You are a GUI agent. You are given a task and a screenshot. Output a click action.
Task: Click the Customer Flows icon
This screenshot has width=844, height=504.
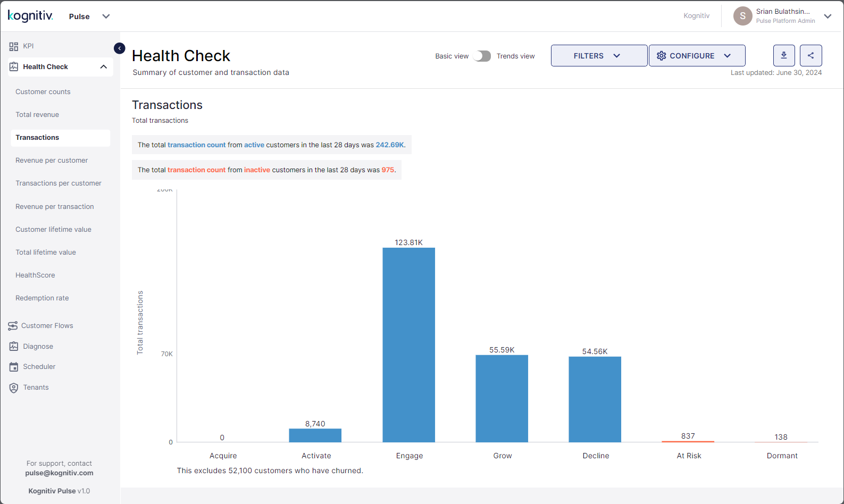pyautogui.click(x=13, y=326)
